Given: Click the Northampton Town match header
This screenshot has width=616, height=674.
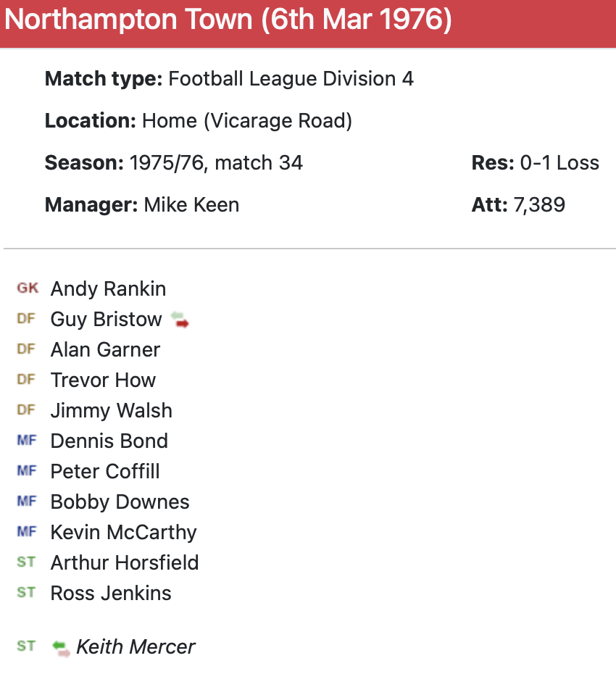Looking at the screenshot, I should pyautogui.click(x=228, y=21).
